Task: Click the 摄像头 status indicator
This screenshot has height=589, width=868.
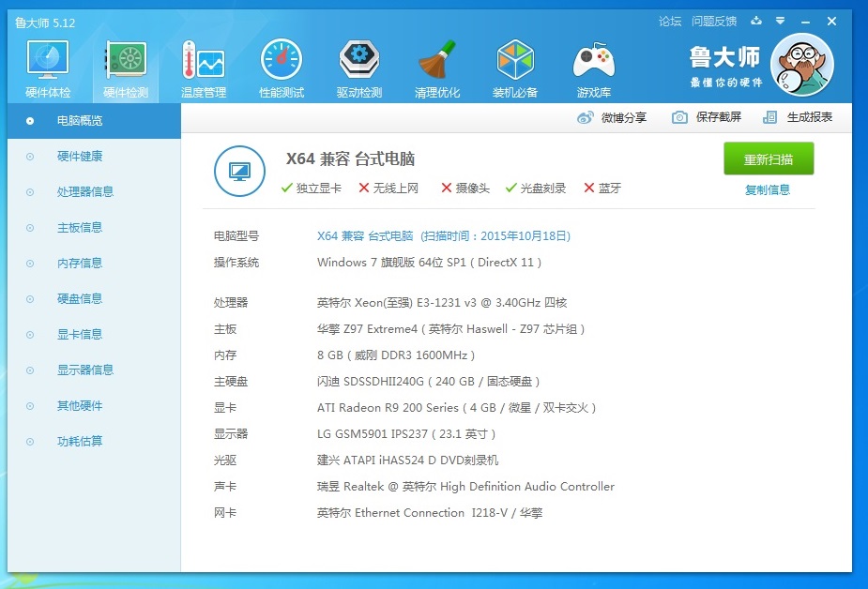Action: pyautogui.click(x=465, y=188)
